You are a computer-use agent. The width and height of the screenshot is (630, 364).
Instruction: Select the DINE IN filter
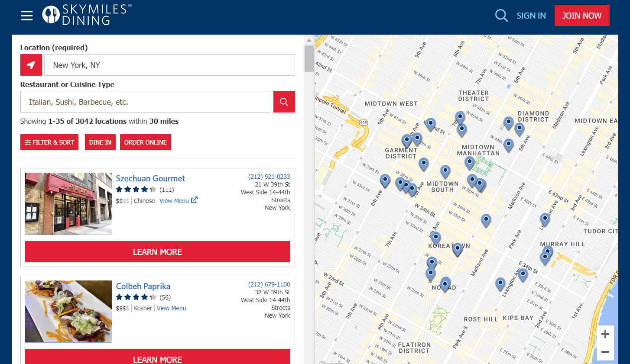(100, 142)
